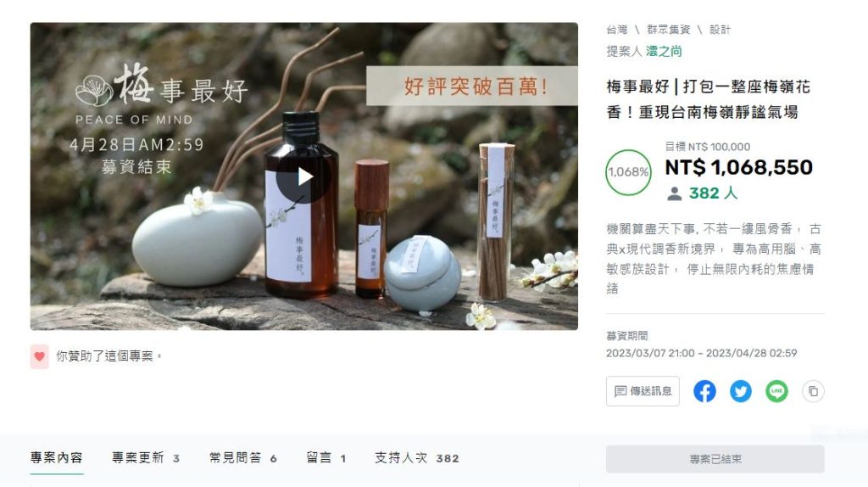
Task: Click the project title 梅事最好 heading
Action: (x=709, y=99)
